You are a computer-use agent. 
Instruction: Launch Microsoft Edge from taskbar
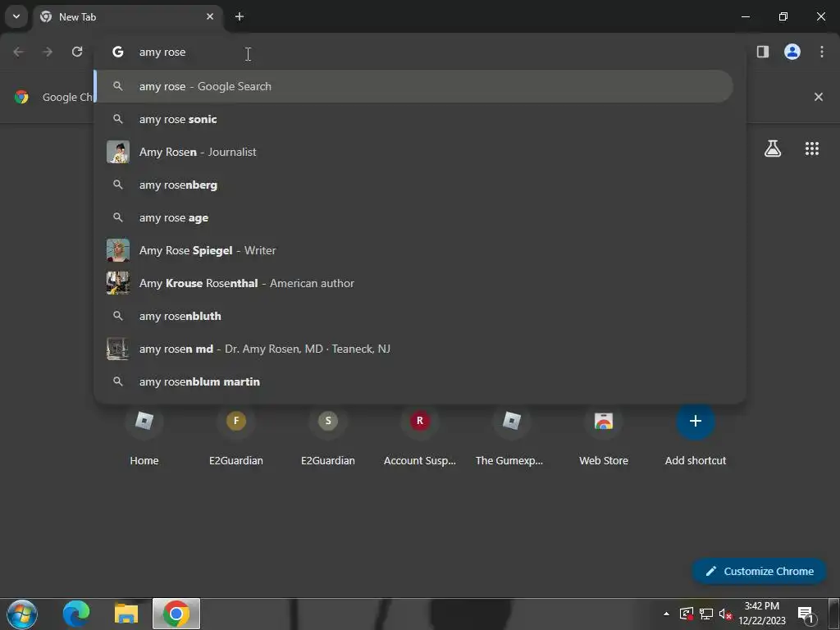(x=76, y=614)
